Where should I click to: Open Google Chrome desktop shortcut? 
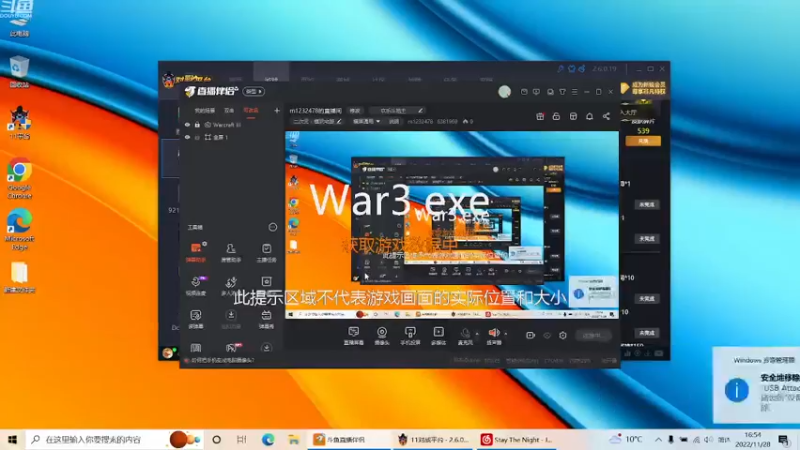click(19, 178)
